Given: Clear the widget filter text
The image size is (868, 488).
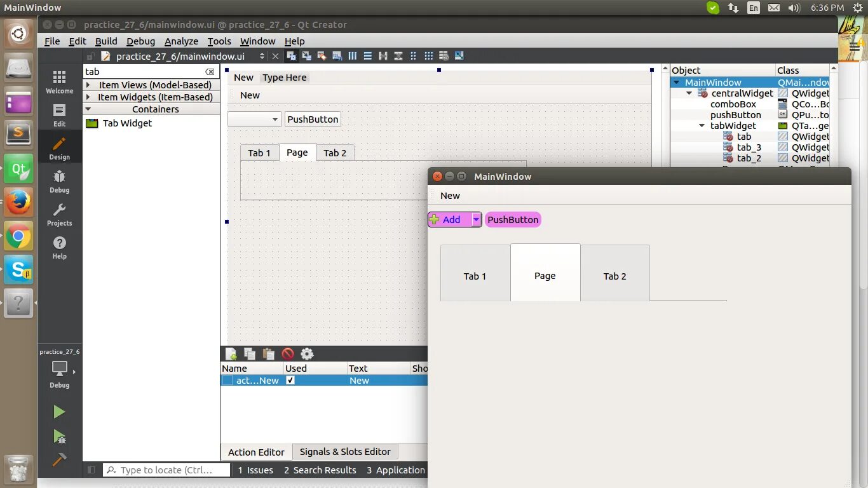Looking at the screenshot, I should [210, 72].
